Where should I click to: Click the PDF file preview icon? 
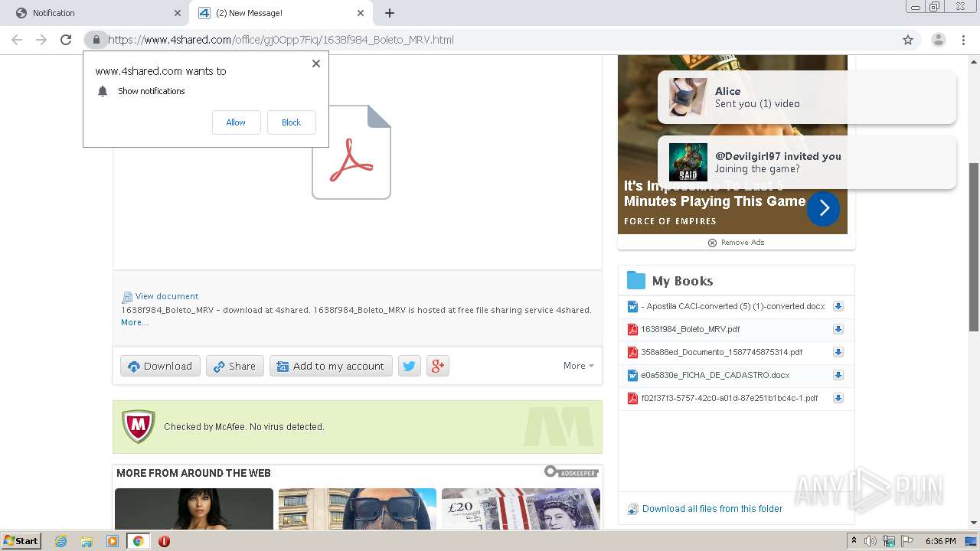pyautogui.click(x=351, y=152)
